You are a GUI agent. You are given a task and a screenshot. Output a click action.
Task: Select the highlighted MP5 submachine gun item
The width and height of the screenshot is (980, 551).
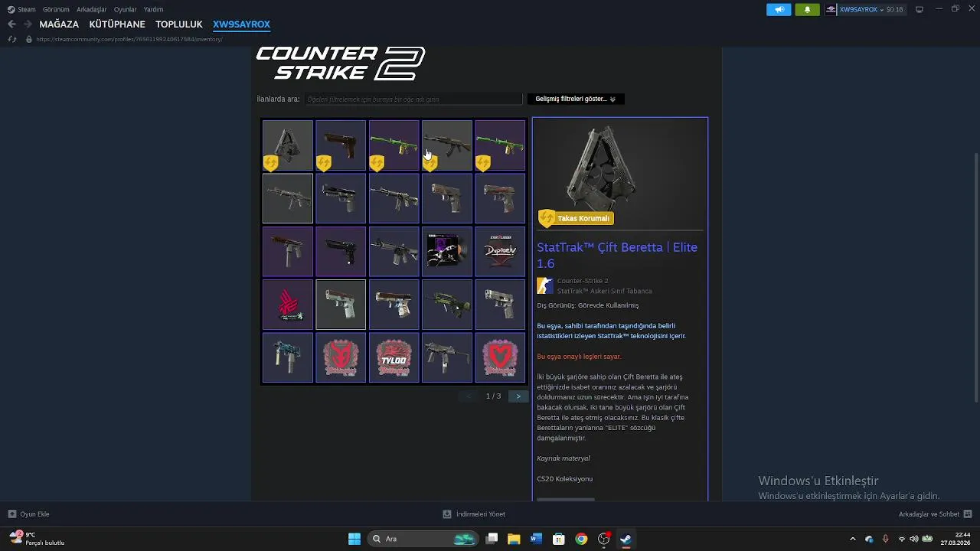[288, 198]
